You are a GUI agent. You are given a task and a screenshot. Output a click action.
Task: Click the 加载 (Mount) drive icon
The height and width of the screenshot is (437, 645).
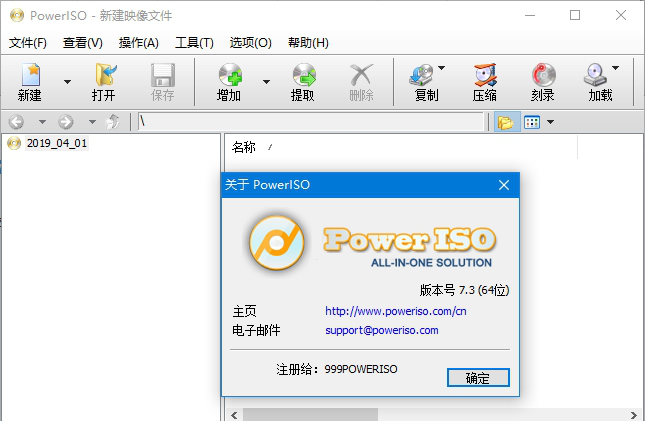point(595,75)
